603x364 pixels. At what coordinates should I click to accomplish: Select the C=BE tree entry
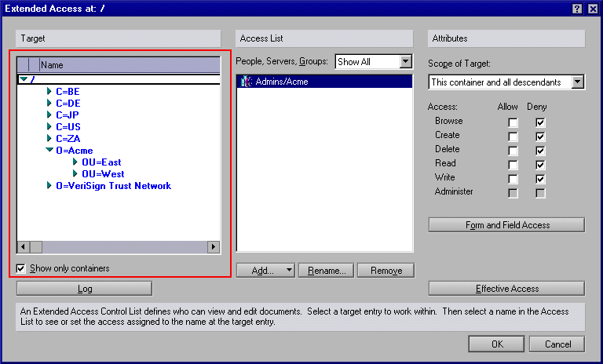(68, 92)
